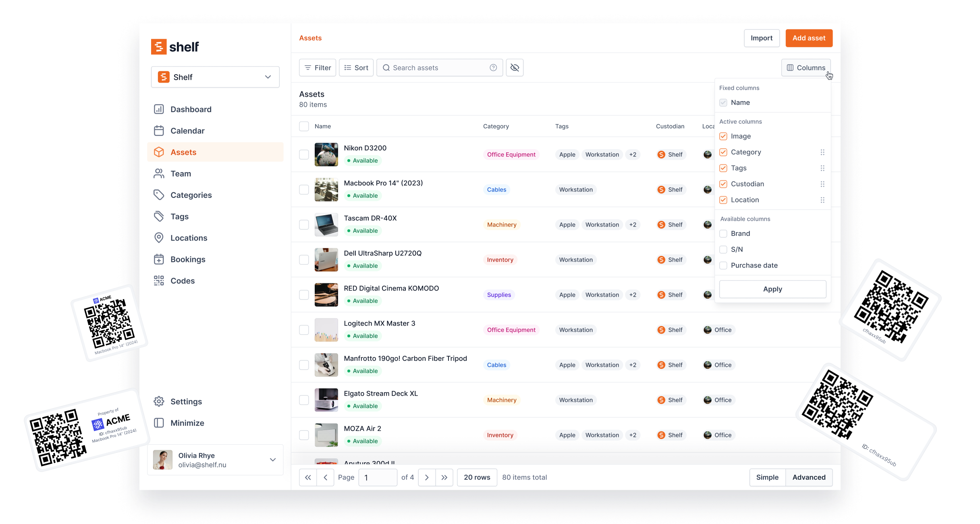
Task: Switch to Simple view mode
Action: [767, 477]
